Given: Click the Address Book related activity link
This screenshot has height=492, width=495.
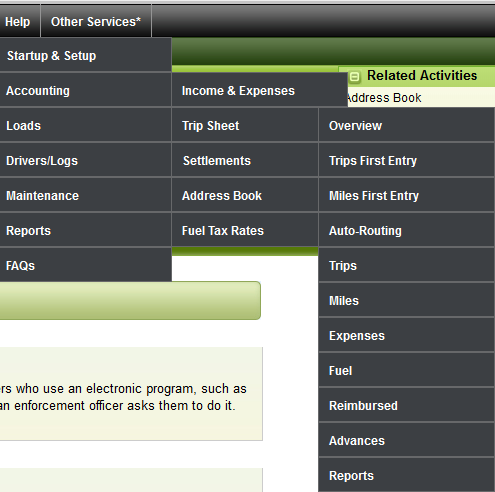Looking at the screenshot, I should point(384,98).
